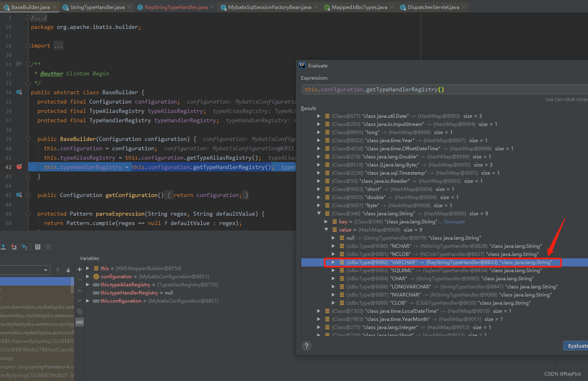Viewport: 588px width, 381px height.
Task: Open the RayStringTypeHandler.java tab
Action: coord(176,7)
